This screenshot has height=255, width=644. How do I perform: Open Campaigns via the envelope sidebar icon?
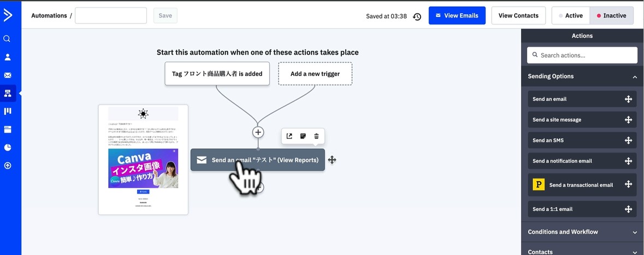point(8,75)
